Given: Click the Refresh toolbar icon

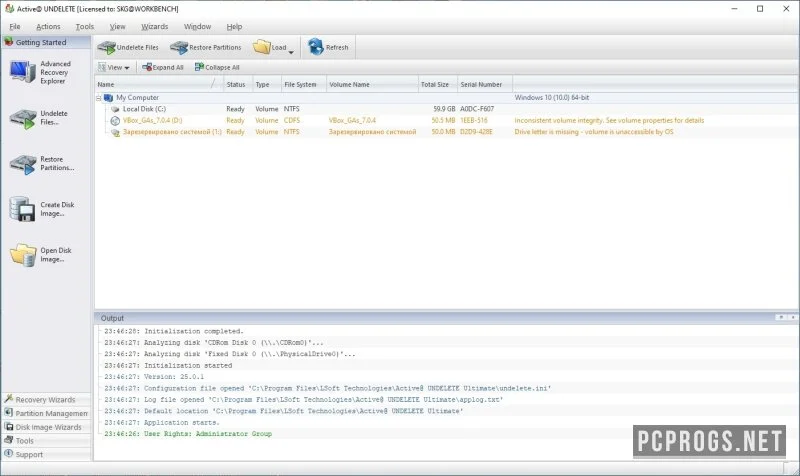Looking at the screenshot, I should click(x=316, y=47).
